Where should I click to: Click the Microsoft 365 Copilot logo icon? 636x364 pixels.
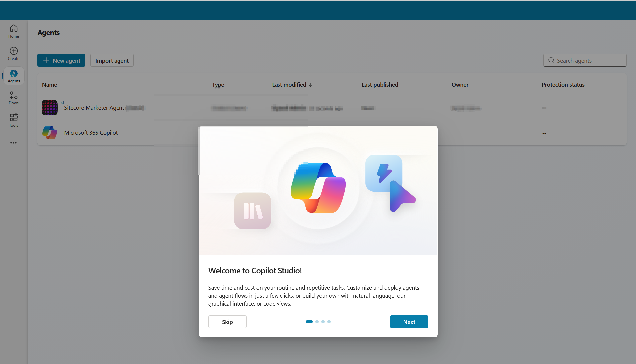(x=50, y=133)
